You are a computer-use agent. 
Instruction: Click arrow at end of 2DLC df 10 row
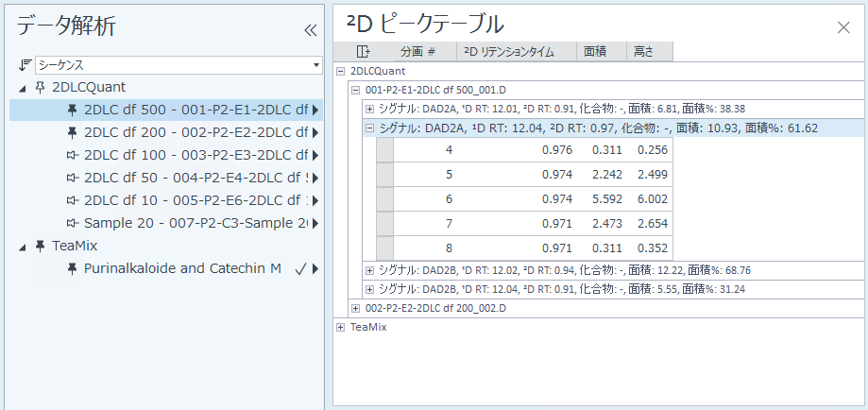pos(315,201)
